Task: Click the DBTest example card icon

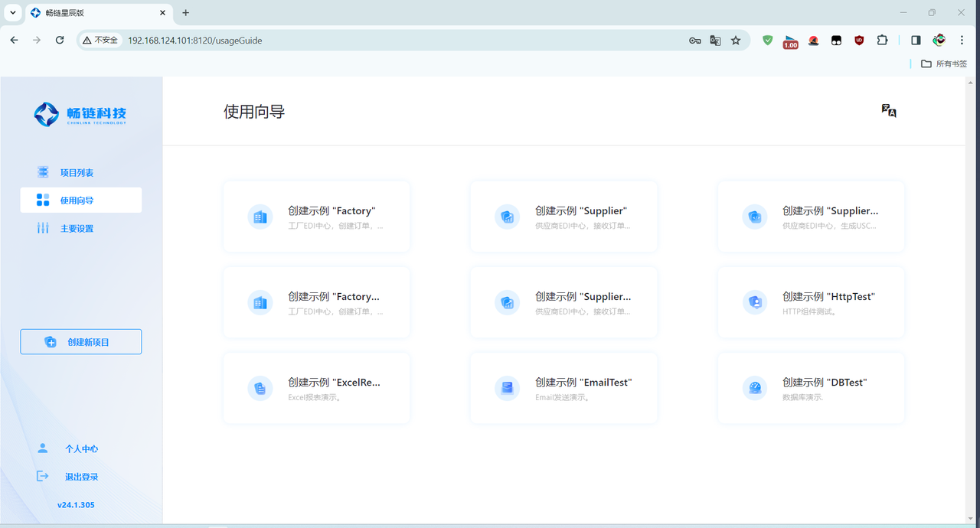Action: point(755,388)
